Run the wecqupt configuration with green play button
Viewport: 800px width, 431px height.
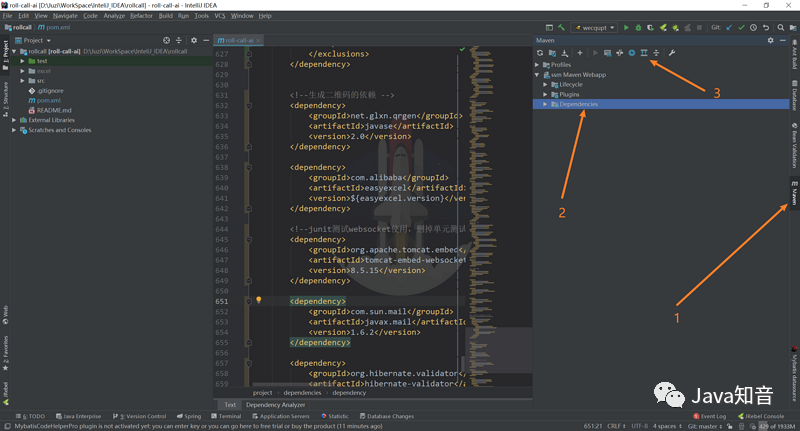click(x=626, y=28)
